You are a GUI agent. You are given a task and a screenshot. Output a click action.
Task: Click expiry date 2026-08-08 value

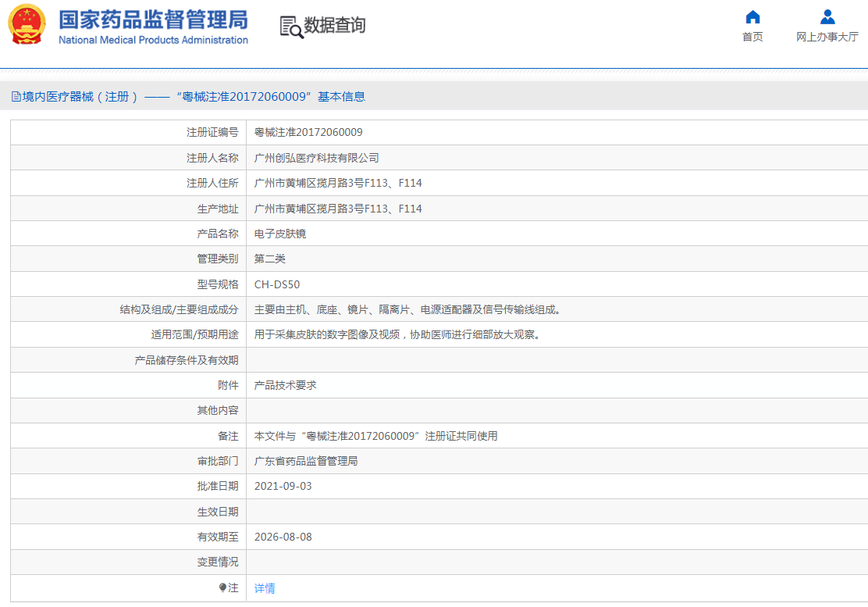click(x=283, y=537)
